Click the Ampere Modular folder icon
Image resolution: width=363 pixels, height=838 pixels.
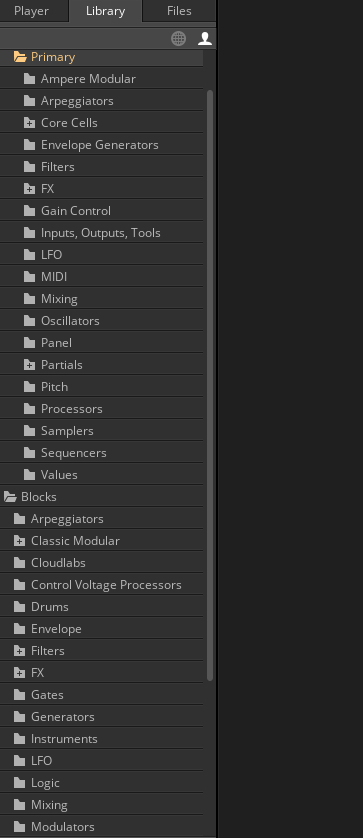tap(29, 79)
